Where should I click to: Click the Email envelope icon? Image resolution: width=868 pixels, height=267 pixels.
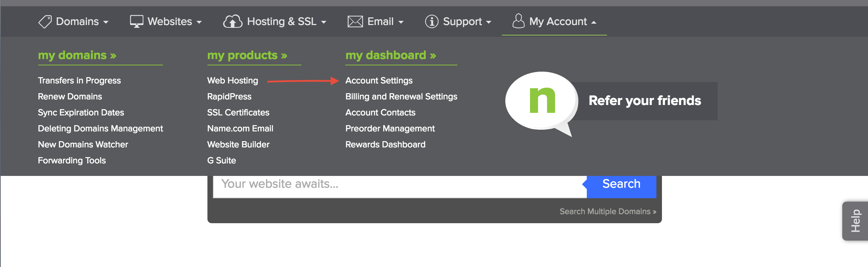[355, 22]
